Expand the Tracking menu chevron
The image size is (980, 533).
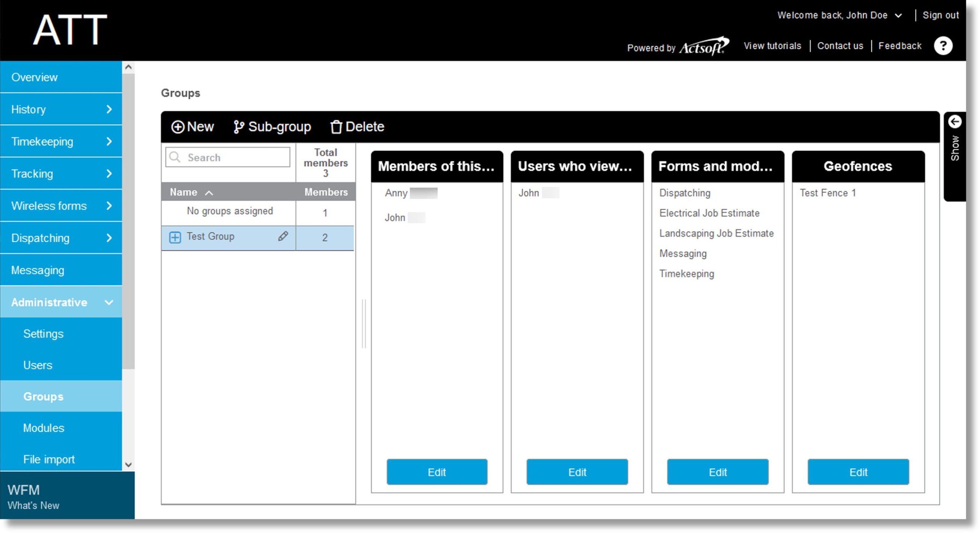[109, 174]
